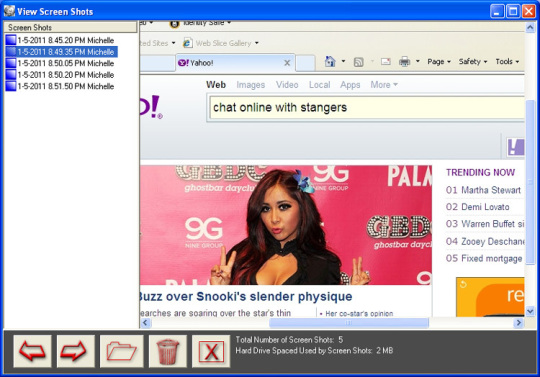Open the screen shots folder button

tap(122, 351)
